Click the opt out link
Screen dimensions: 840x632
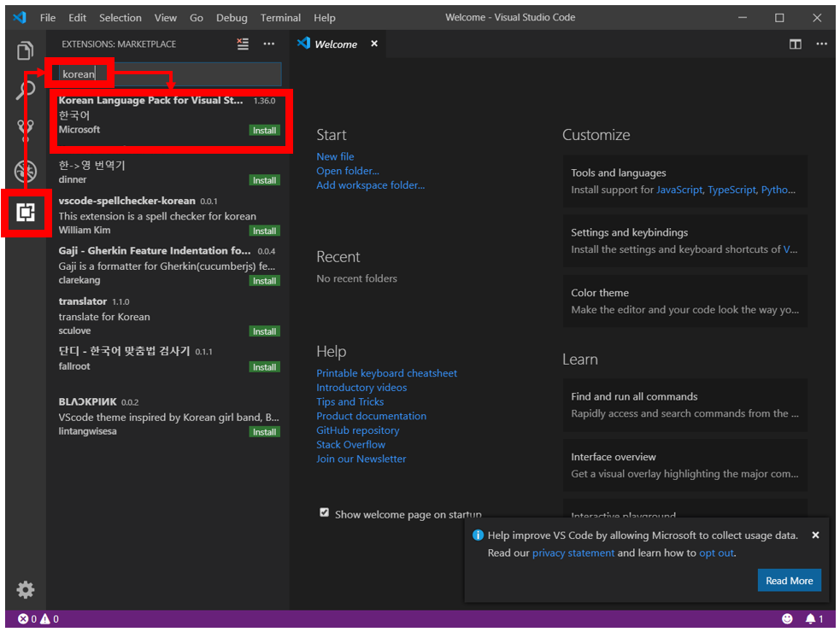(716, 553)
